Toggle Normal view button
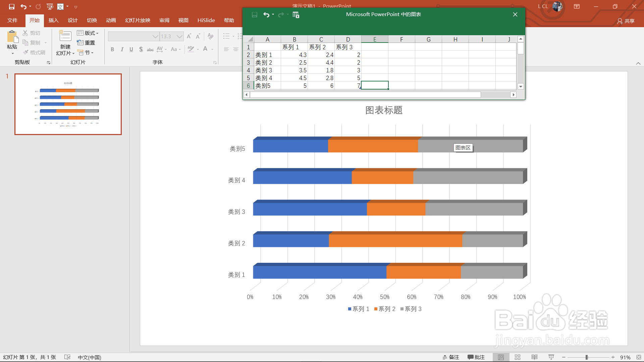The width and height of the screenshot is (644, 362). (x=501, y=357)
